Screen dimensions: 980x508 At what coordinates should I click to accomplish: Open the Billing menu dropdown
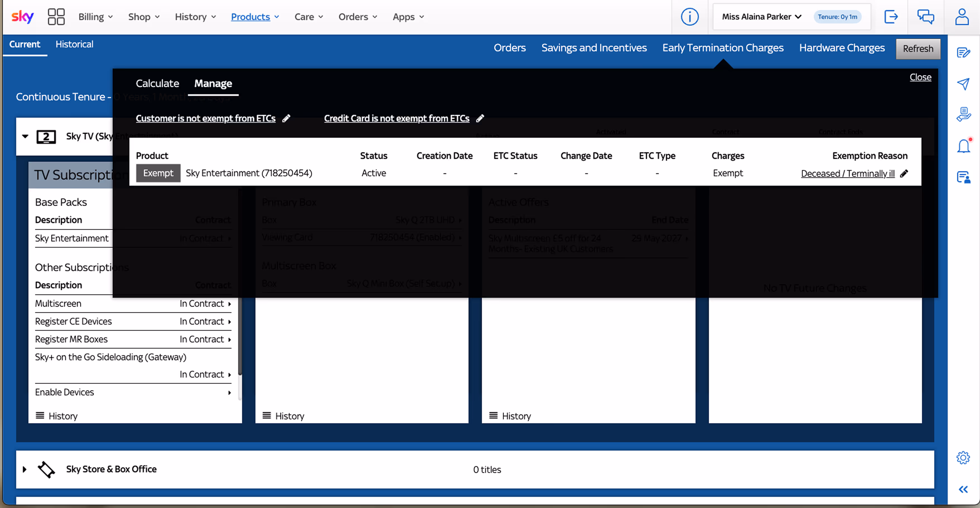click(x=95, y=17)
